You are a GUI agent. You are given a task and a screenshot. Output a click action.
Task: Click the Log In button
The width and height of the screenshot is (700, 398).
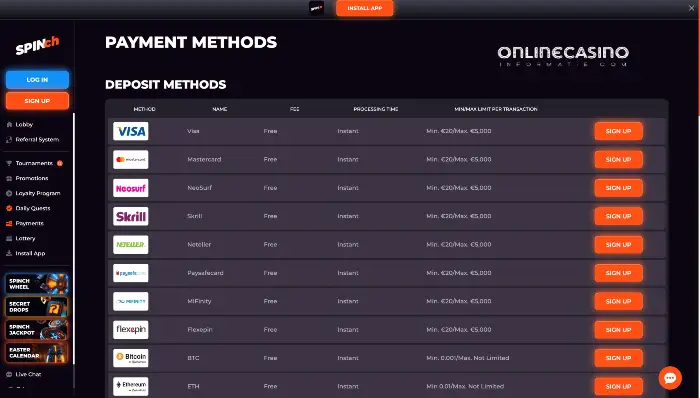coord(37,79)
